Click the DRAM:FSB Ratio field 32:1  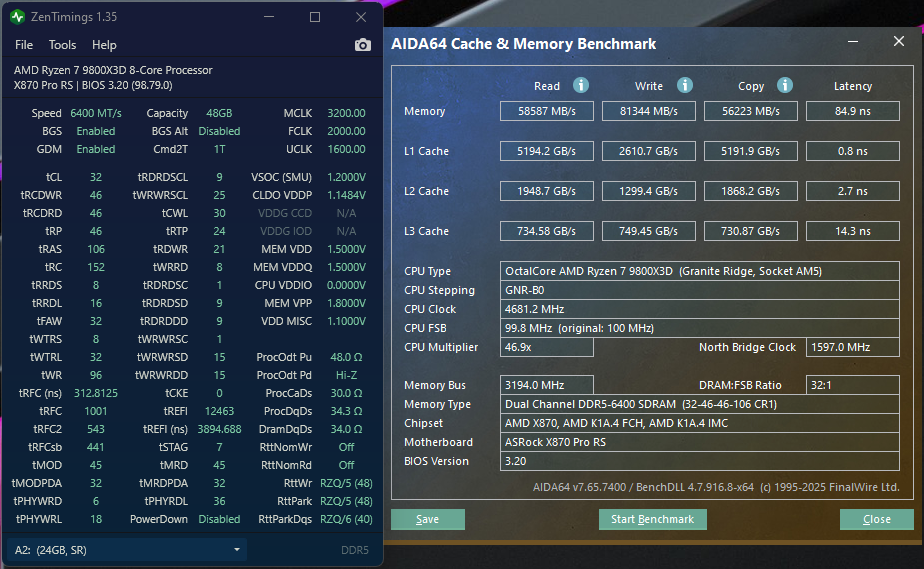[x=853, y=385]
